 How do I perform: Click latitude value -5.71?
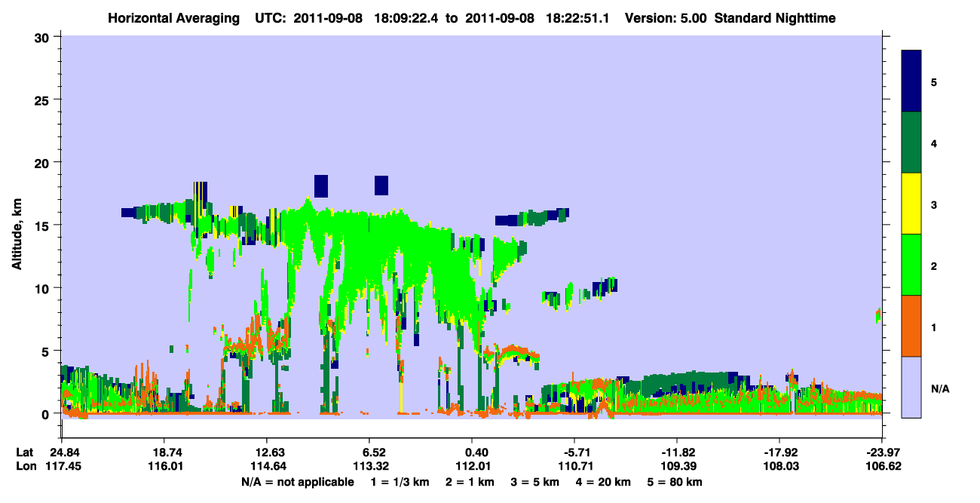coord(574,452)
